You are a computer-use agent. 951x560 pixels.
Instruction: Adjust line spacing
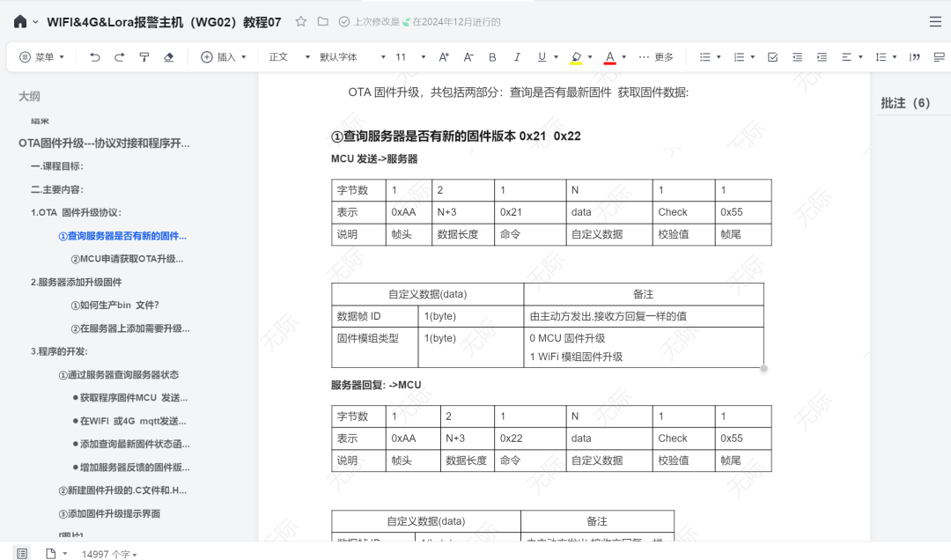click(x=881, y=57)
